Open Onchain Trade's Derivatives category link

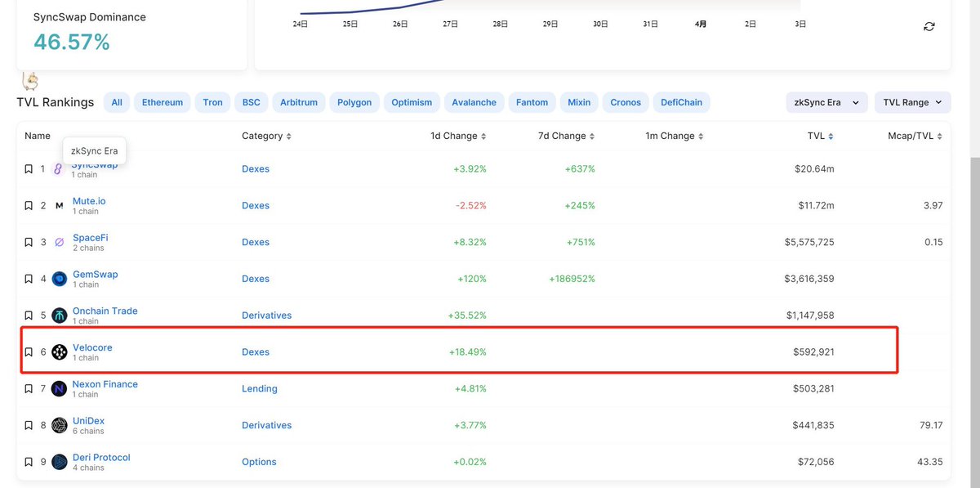click(266, 316)
